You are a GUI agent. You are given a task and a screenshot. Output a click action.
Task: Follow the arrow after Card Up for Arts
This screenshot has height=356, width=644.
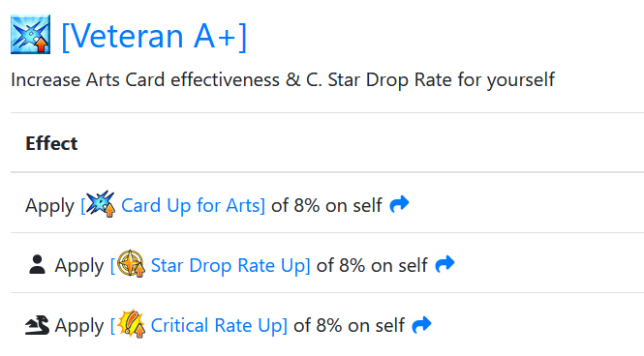point(399,204)
